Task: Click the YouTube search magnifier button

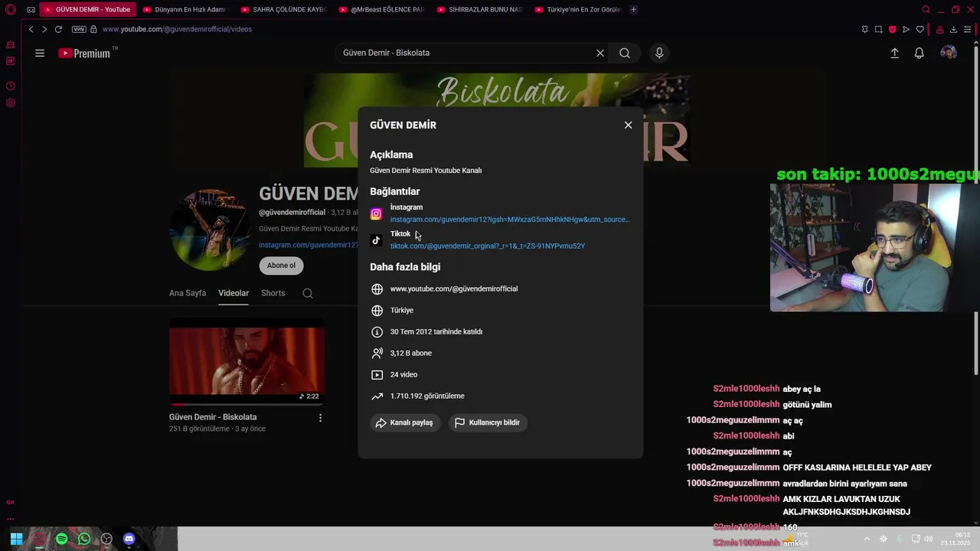Action: click(625, 53)
